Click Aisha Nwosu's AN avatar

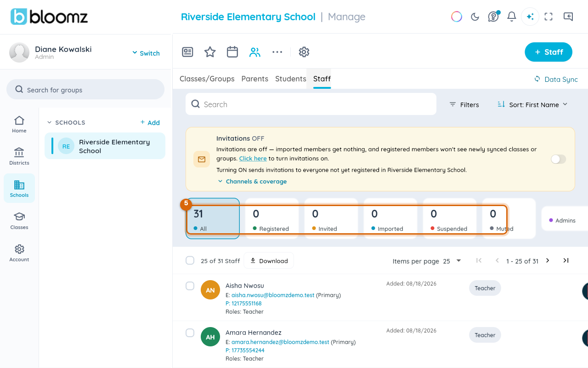coord(210,290)
